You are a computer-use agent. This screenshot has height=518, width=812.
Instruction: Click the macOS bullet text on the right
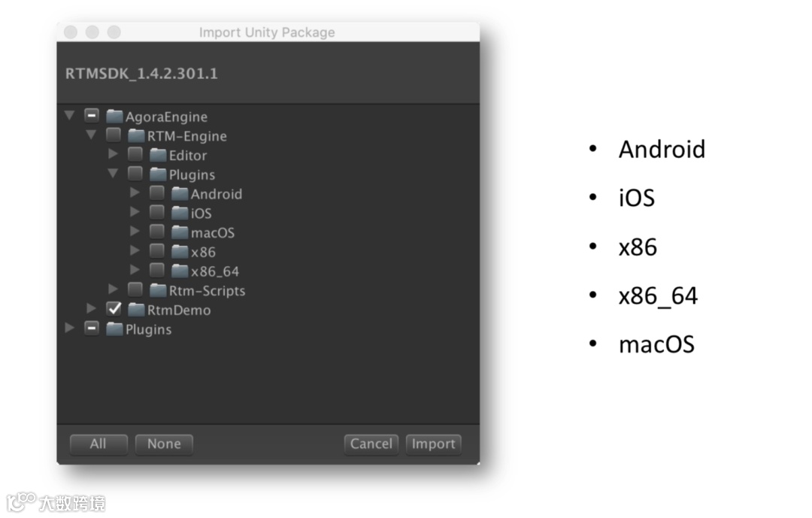[656, 344]
